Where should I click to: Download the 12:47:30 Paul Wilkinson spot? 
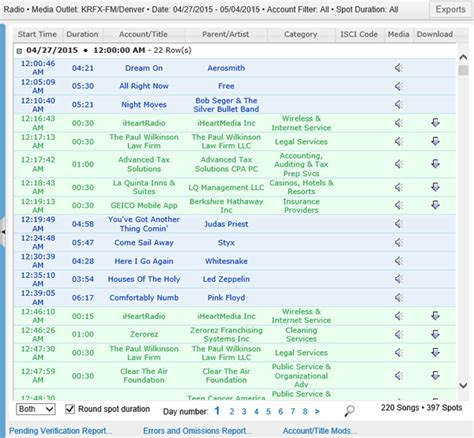(x=435, y=352)
